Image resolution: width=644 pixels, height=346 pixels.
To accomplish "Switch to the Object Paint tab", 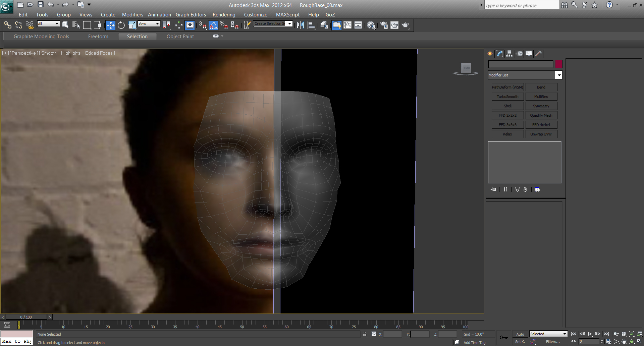I will coord(180,37).
